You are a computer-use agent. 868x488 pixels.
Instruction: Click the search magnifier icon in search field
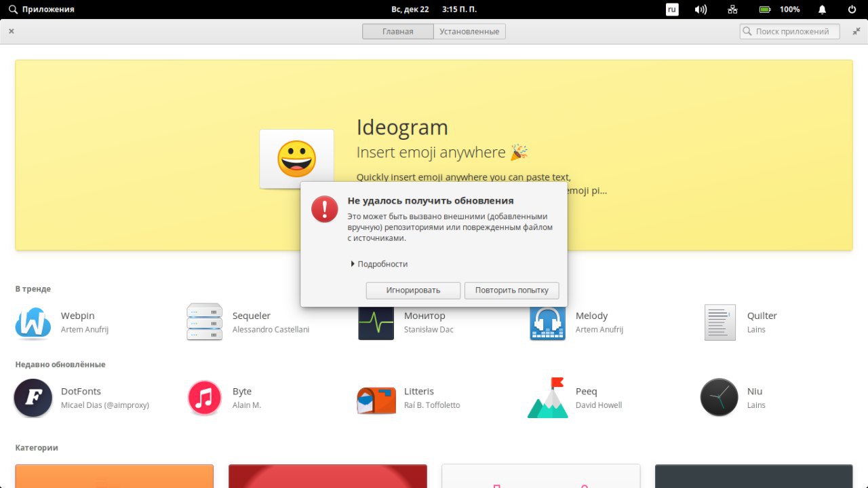[747, 31]
